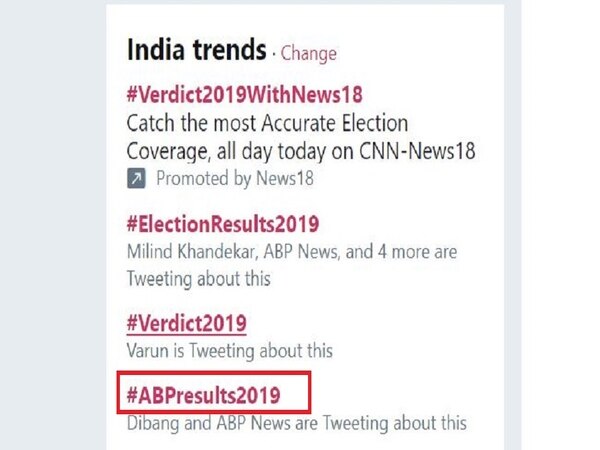Open the #Verdict2019WithNews18 promoted trend

tap(244, 96)
